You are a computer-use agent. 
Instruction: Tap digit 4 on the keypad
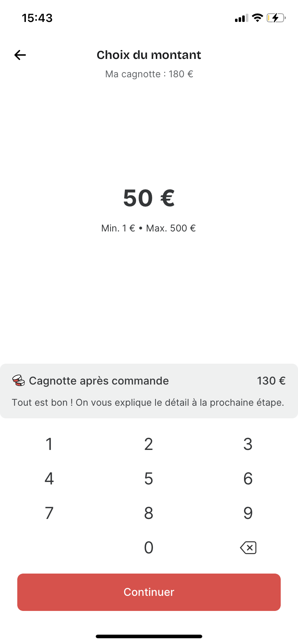[x=49, y=479]
